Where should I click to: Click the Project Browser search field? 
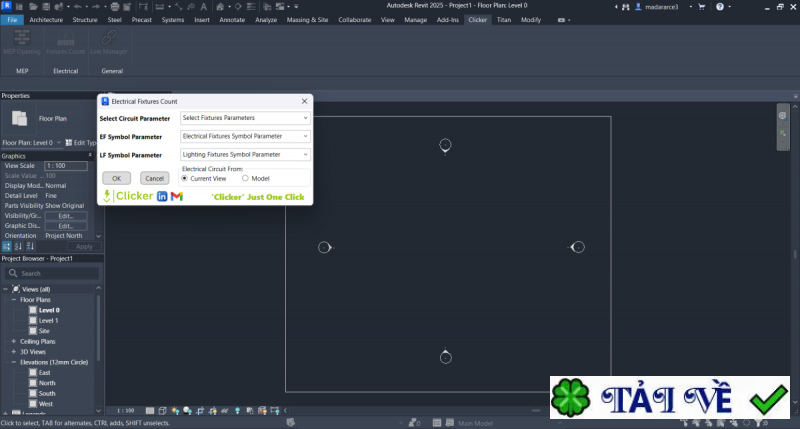[x=55, y=273]
